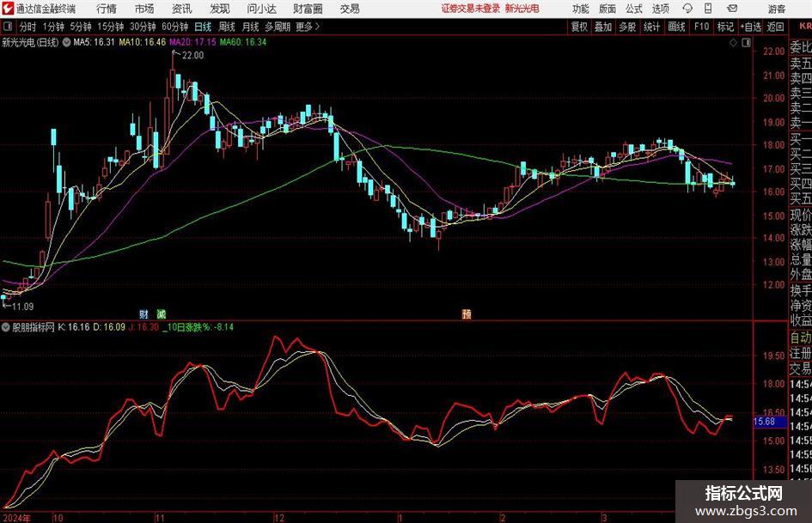
Task: Expand the main chart indicator dropdown arrow
Action: 66,42
